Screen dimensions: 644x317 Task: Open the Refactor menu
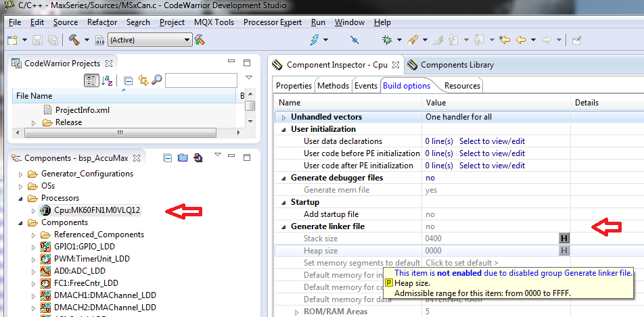pyautogui.click(x=102, y=22)
